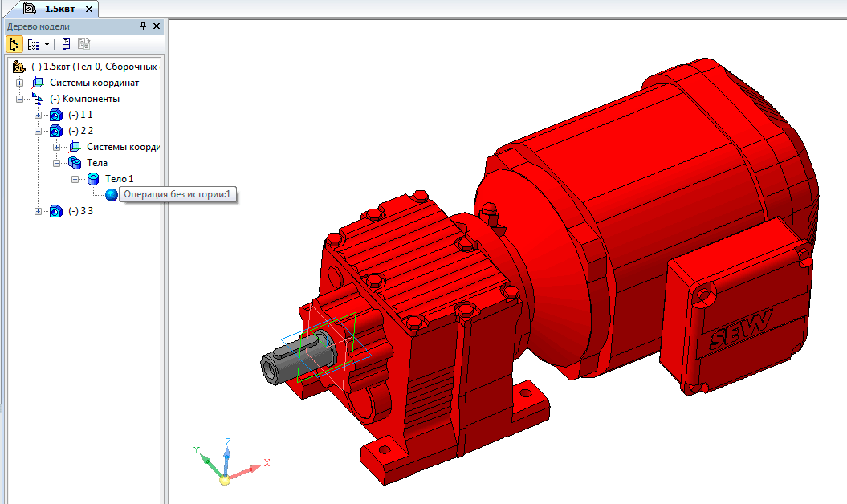Open the dropdown arrow beside the composition icon
847x504 pixels.
(x=47, y=44)
